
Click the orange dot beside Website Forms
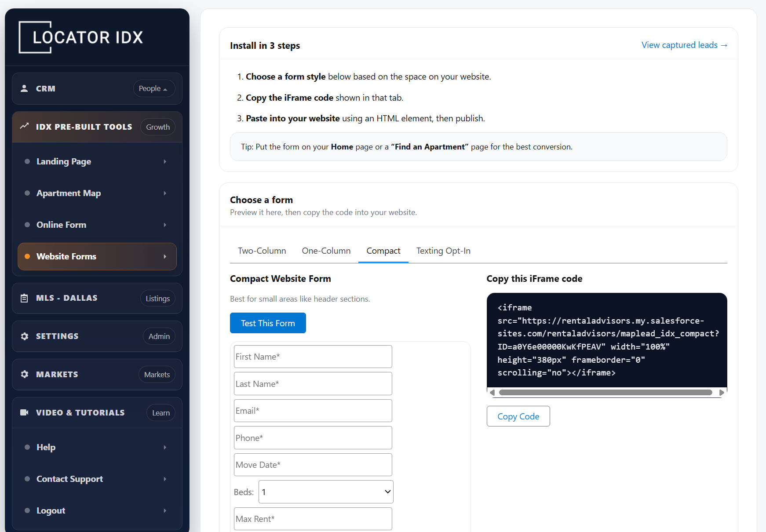click(x=27, y=256)
